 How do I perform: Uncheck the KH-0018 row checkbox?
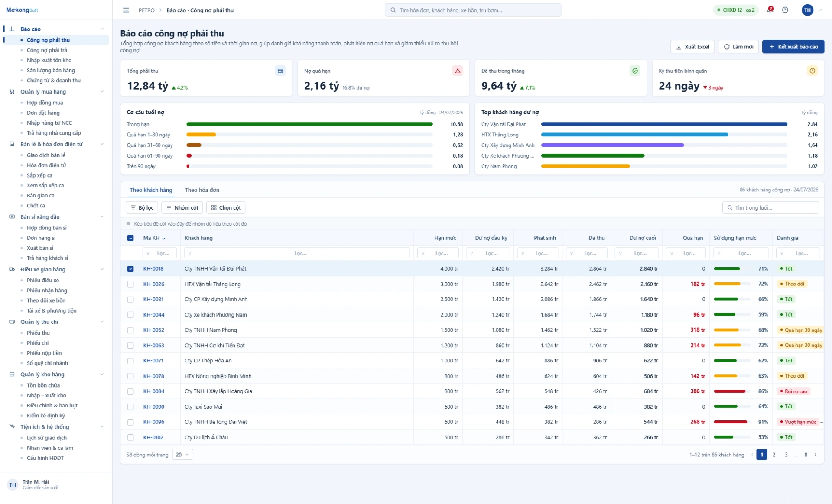[130, 269]
